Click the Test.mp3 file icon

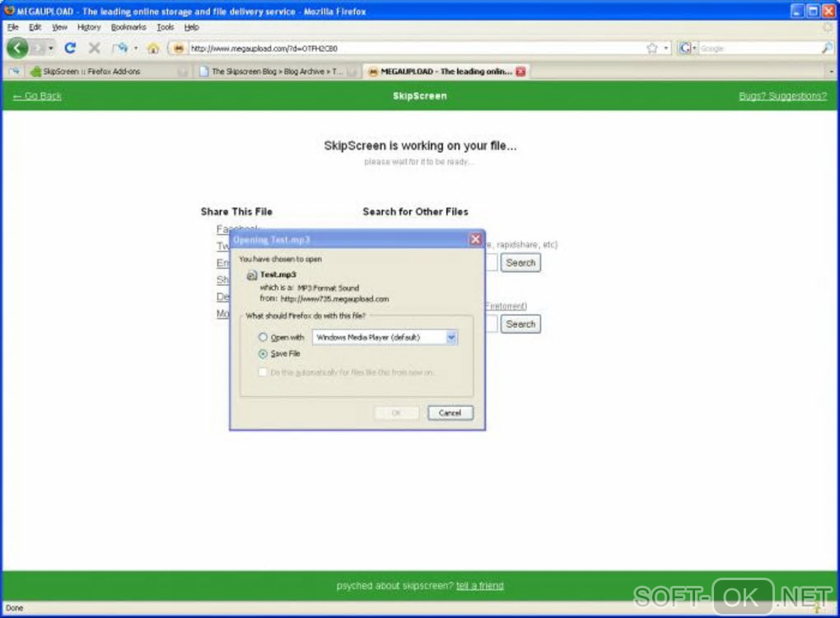(x=251, y=275)
